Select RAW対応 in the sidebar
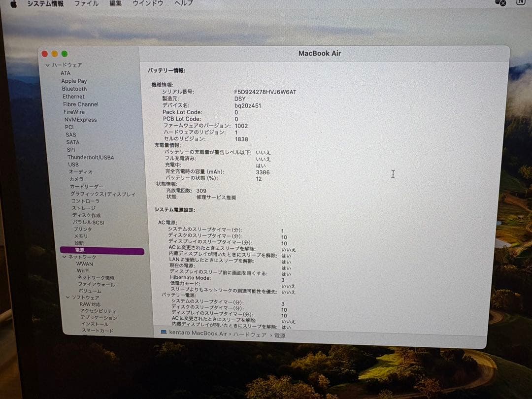 click(90, 304)
